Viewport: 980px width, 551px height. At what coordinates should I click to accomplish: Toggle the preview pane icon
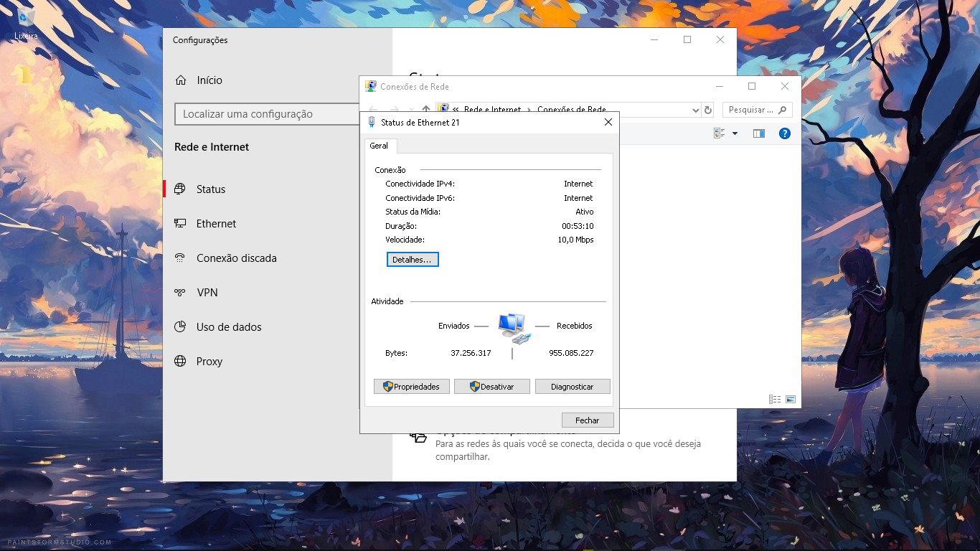(x=759, y=133)
